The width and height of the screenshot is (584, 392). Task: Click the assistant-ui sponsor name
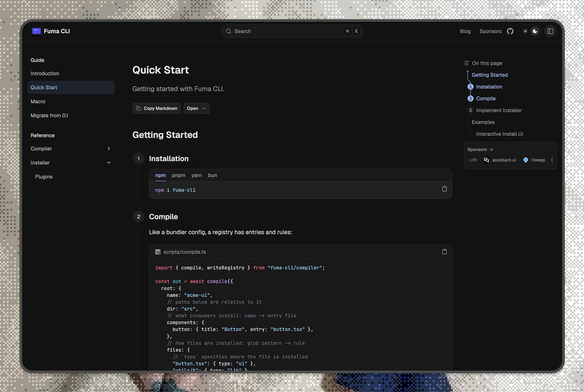pyautogui.click(x=504, y=160)
